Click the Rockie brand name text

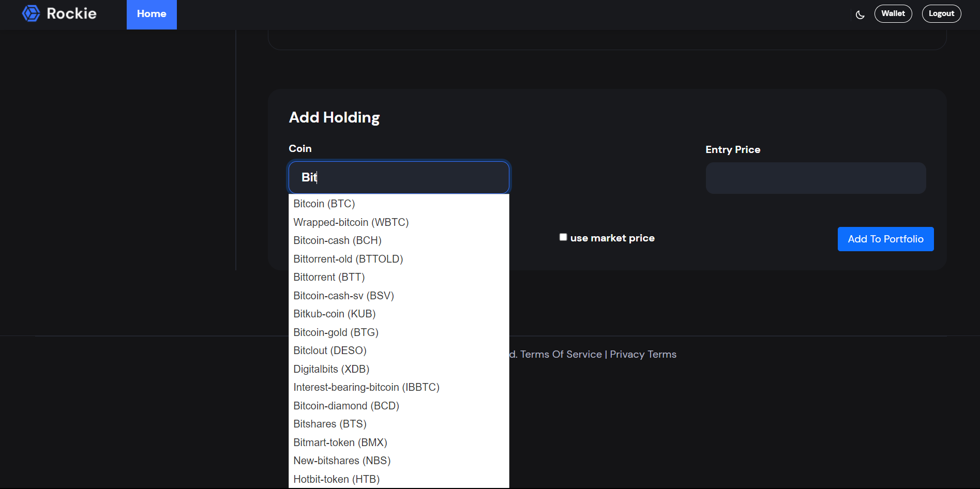tap(71, 13)
